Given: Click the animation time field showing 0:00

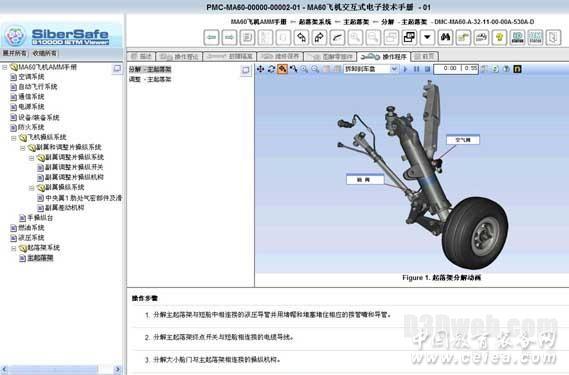Looking at the screenshot, I should click(448, 69).
